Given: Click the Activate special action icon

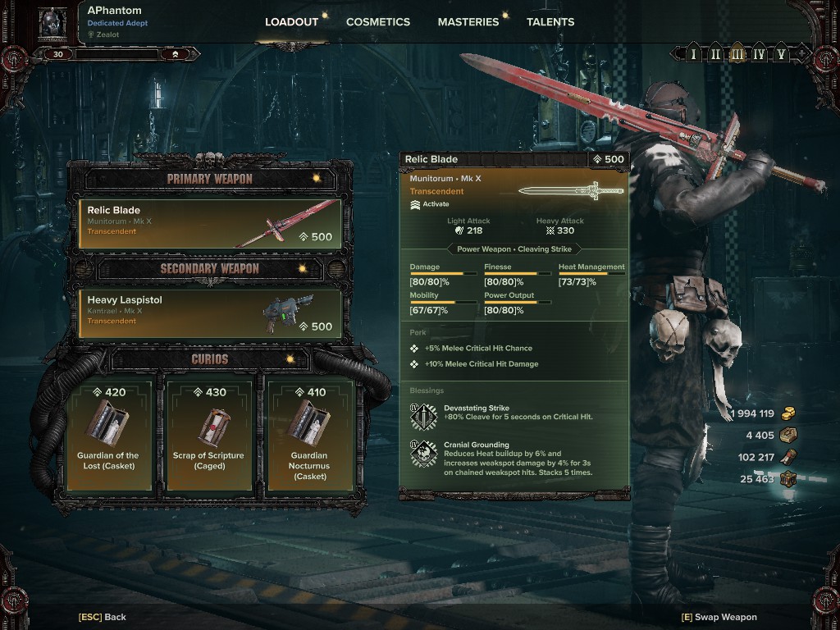Looking at the screenshot, I should click(x=414, y=204).
